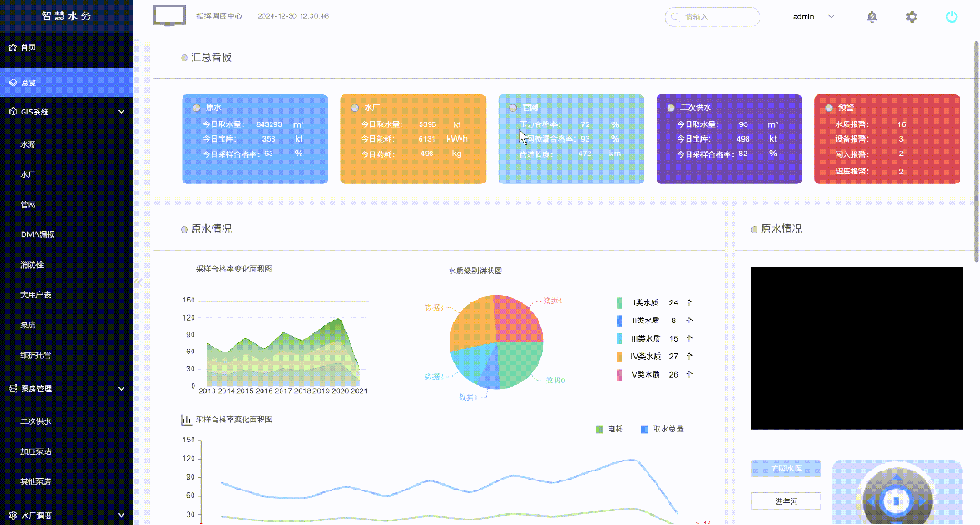This screenshot has width=980, height=525.
Task: Expand the 水厂 group chevron at sidebar bottom
Action: pyautogui.click(x=121, y=516)
